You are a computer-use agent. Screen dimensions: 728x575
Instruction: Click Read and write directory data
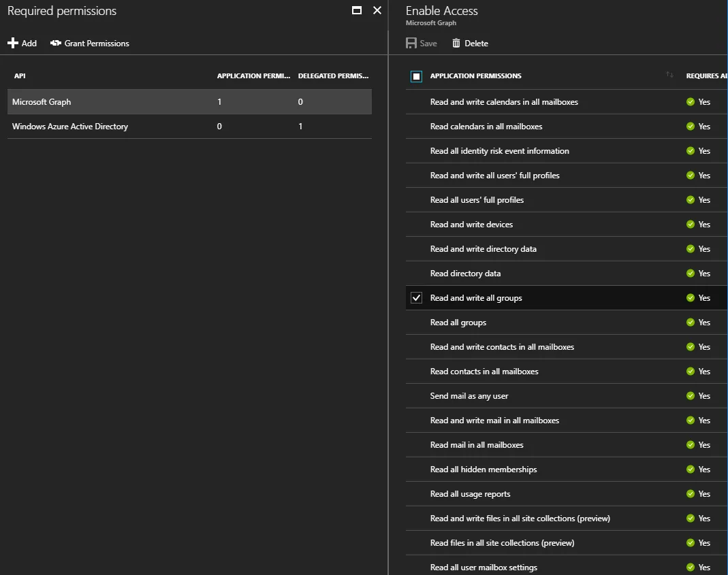(484, 249)
